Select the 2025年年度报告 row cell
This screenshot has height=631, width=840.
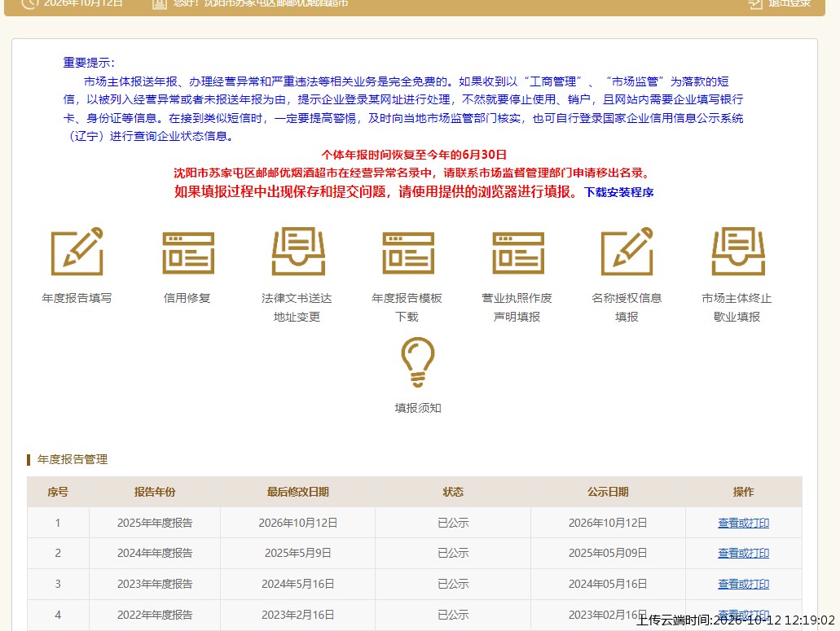click(x=155, y=523)
